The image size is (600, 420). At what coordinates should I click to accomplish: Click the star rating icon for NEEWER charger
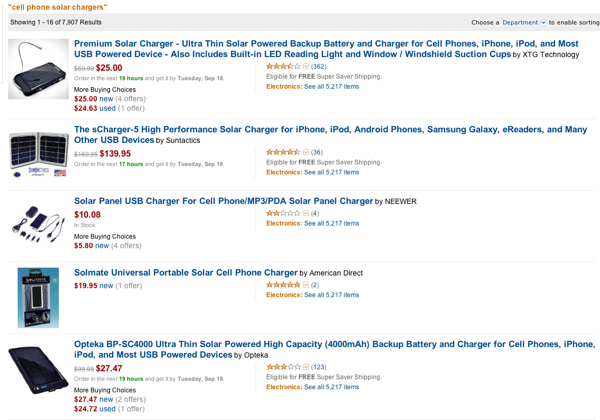[283, 213]
